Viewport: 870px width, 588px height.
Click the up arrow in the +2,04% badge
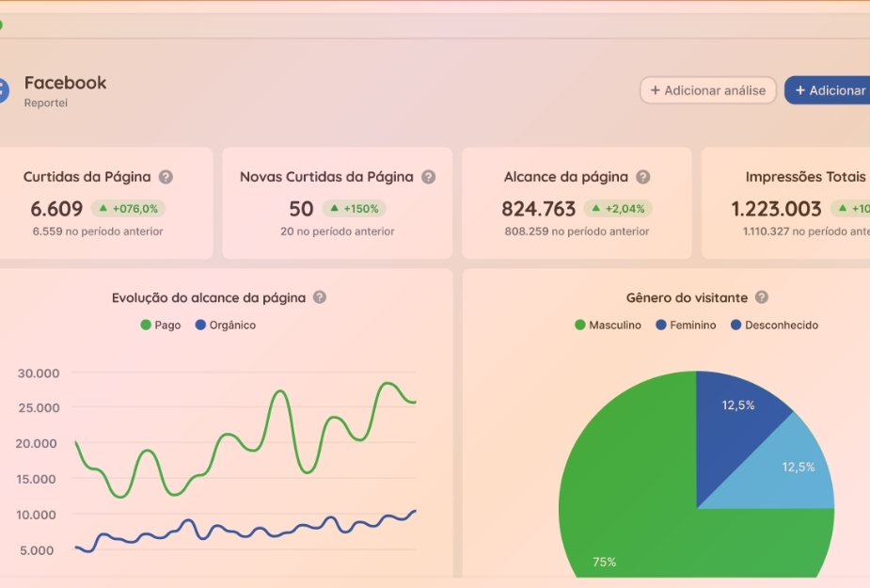(595, 209)
